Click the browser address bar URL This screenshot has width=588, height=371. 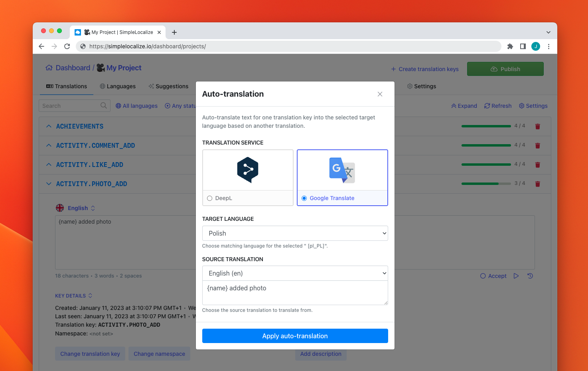pyautogui.click(x=148, y=46)
